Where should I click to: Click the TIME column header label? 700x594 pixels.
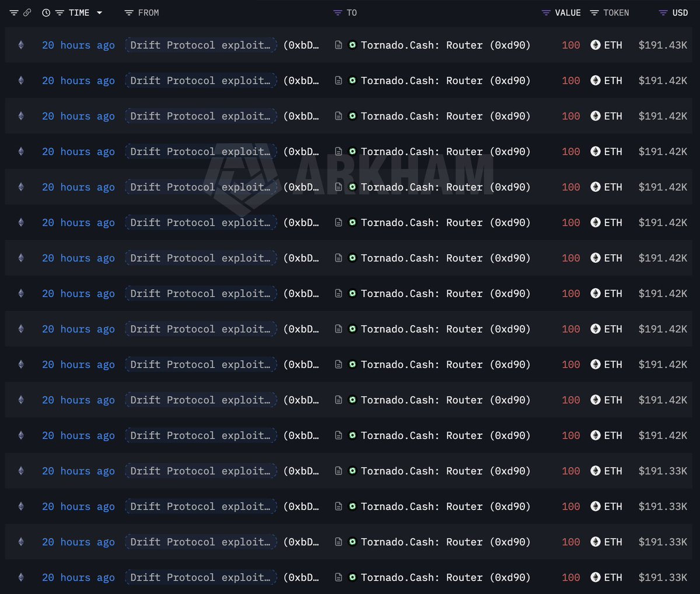[79, 12]
